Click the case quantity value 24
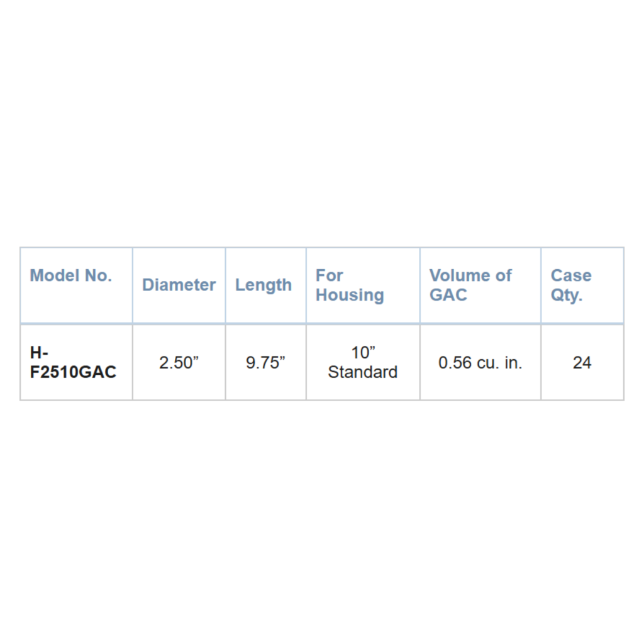This screenshot has height=644, width=644. click(x=582, y=363)
